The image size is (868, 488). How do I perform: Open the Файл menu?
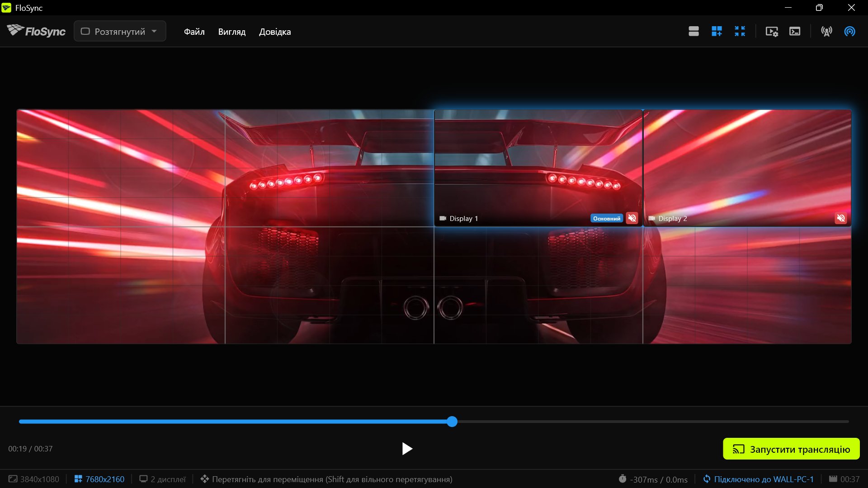[x=194, y=32]
